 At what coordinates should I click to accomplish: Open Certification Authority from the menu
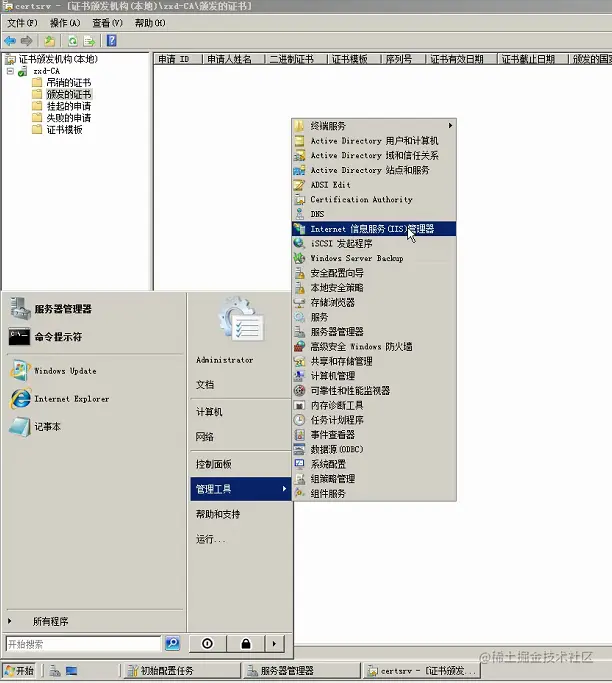[374, 199]
